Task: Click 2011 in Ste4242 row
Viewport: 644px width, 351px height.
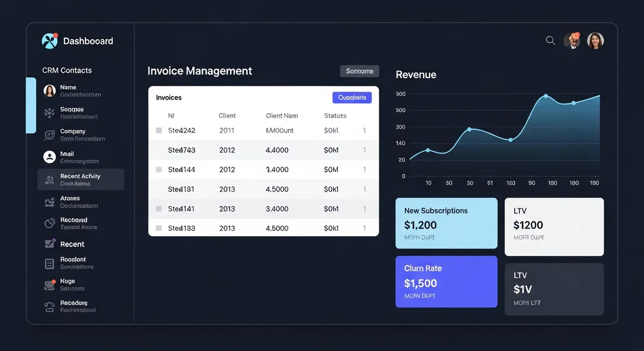Action: point(227,130)
